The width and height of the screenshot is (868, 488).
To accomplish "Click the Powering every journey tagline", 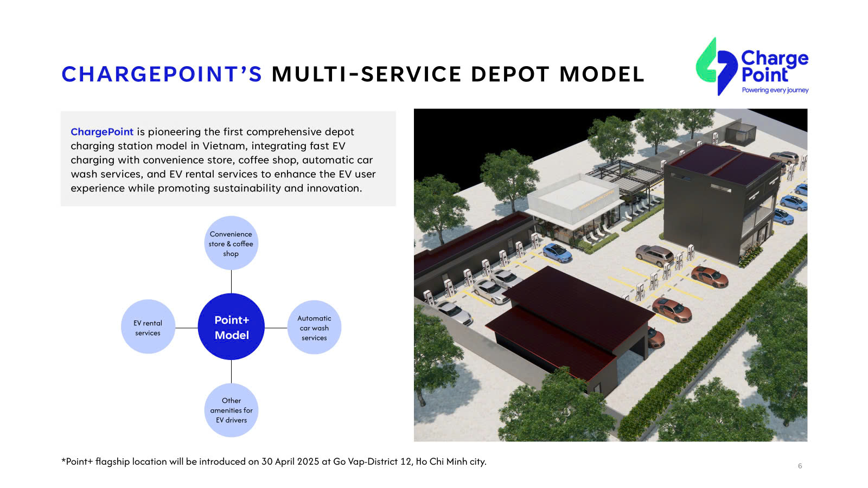I will click(x=775, y=90).
